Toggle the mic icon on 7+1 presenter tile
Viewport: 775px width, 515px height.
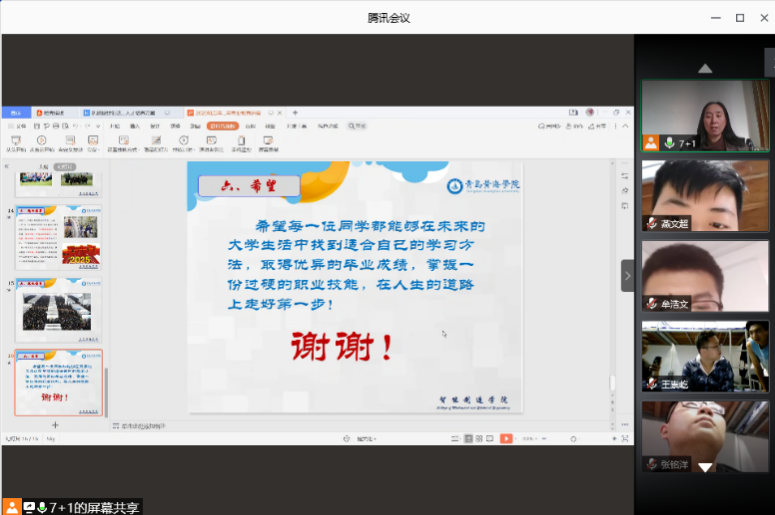[669, 143]
